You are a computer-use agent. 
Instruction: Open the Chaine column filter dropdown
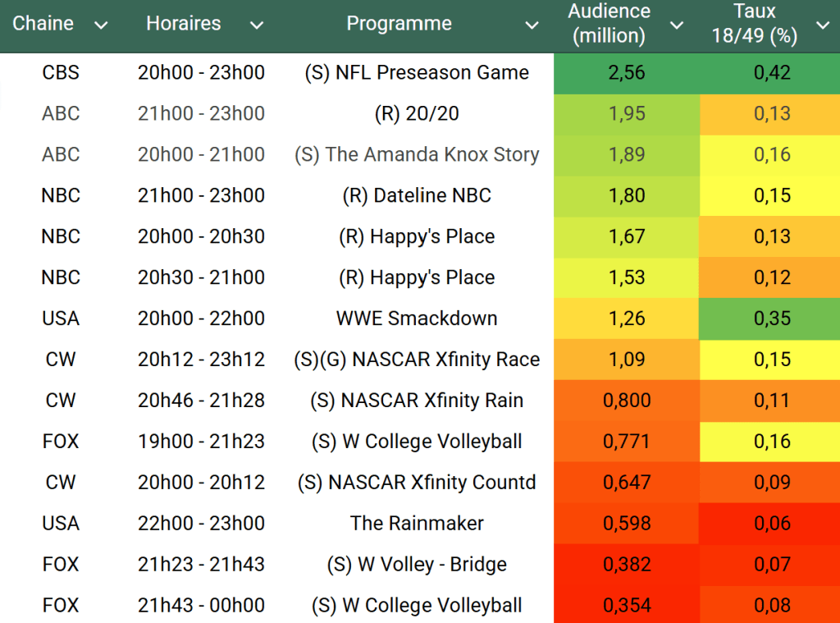point(101,25)
